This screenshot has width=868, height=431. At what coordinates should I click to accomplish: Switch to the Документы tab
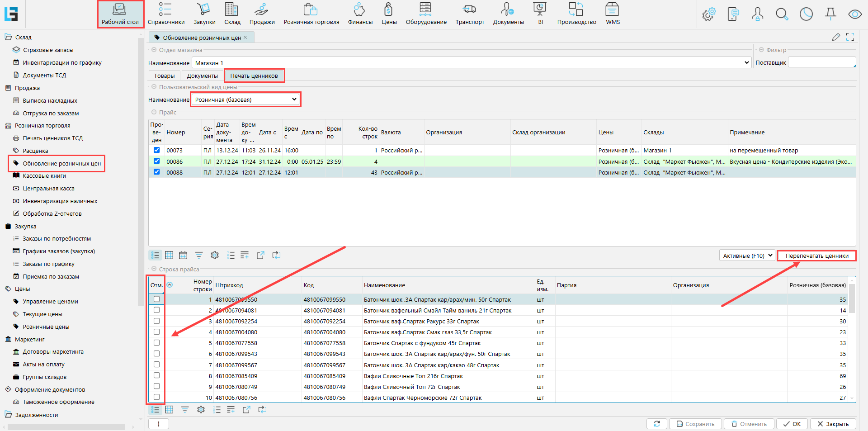(202, 76)
